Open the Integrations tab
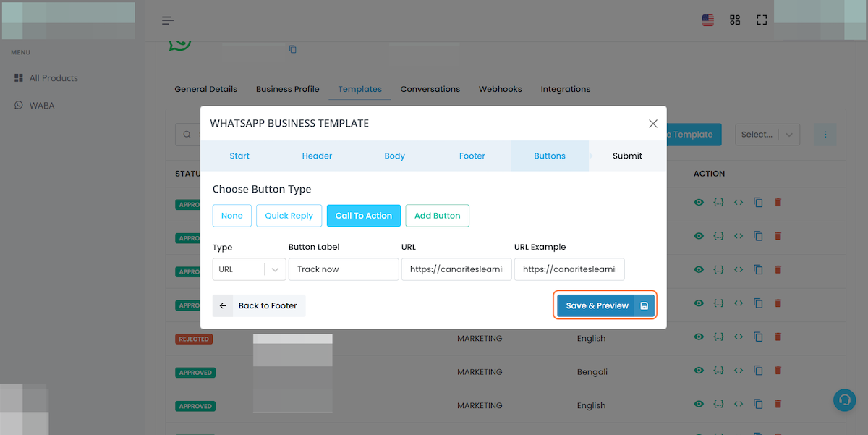The image size is (868, 435). [566, 89]
